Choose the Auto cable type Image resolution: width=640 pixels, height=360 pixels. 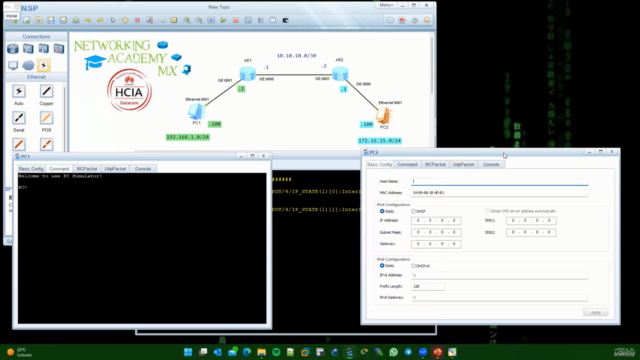[19, 91]
